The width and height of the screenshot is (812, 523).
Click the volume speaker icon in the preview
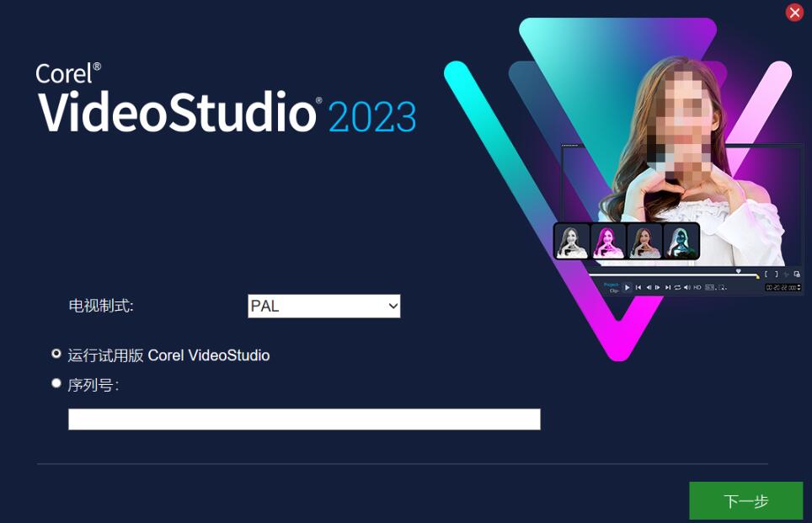point(687,287)
